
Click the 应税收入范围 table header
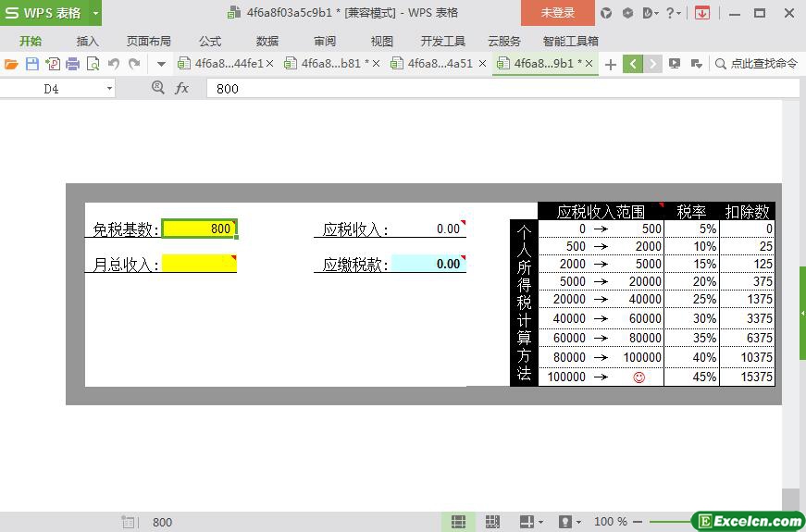pyautogui.click(x=601, y=211)
